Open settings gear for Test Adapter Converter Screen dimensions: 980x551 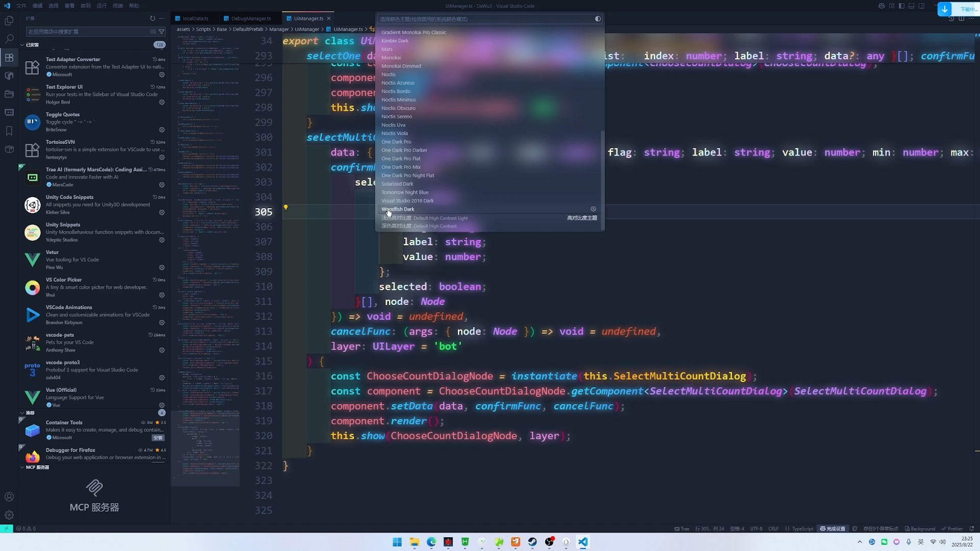(162, 74)
